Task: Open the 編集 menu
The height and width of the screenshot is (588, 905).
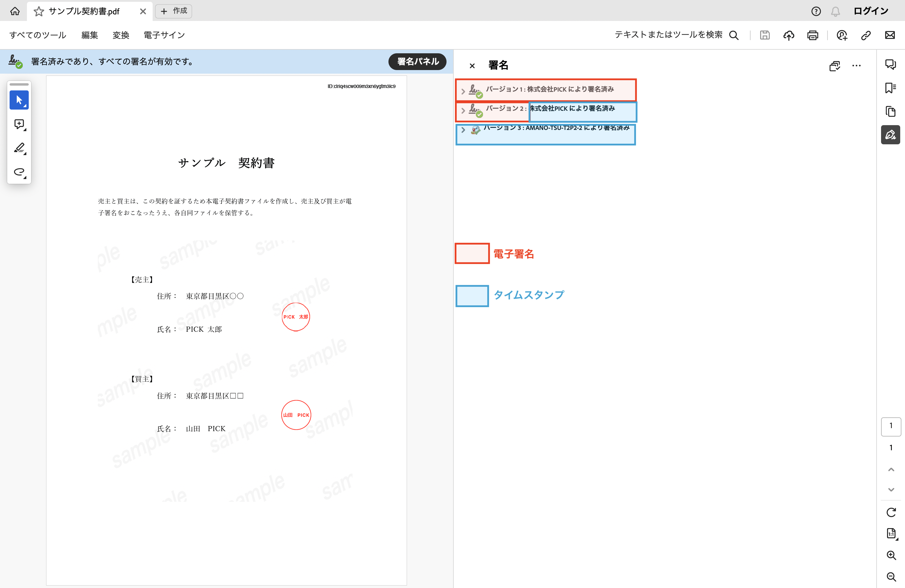Action: click(89, 35)
